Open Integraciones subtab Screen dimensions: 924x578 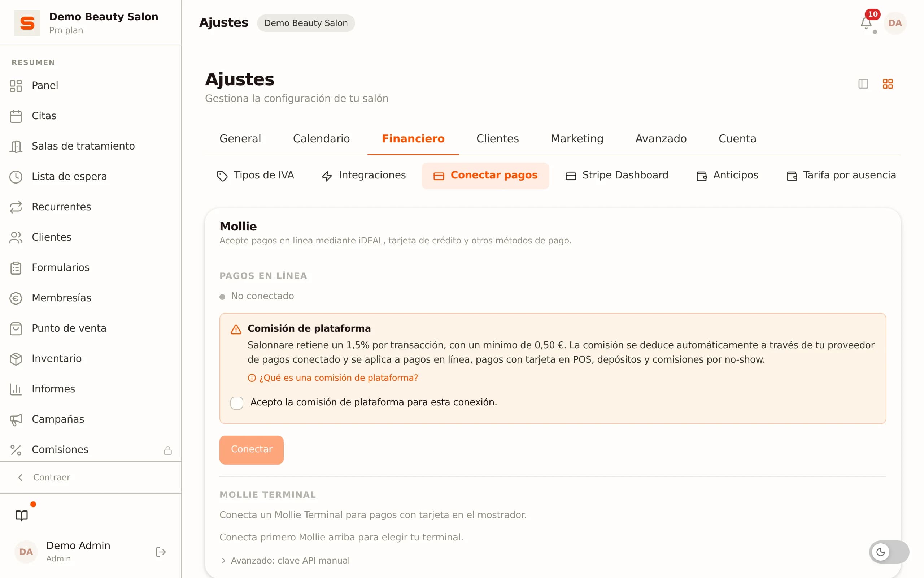[x=364, y=176]
